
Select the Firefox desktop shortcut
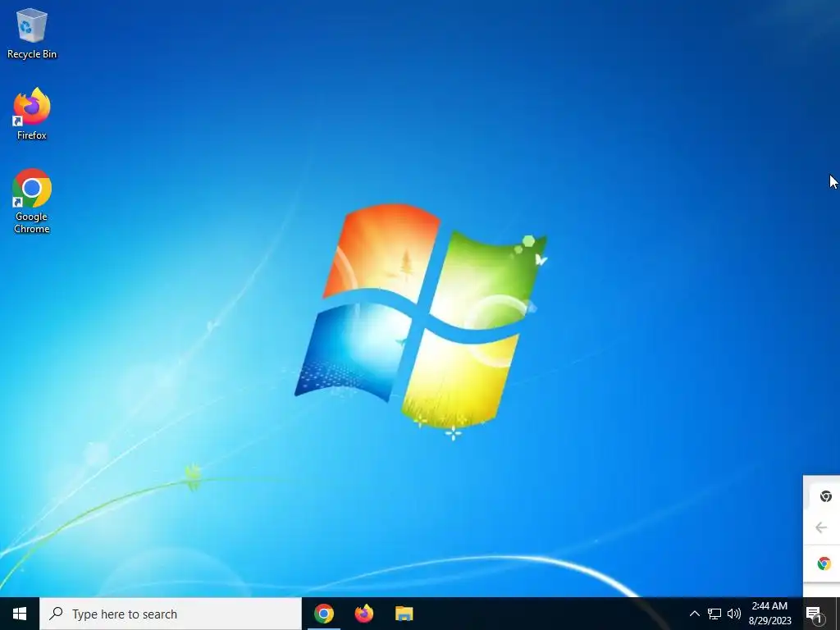[x=32, y=114]
